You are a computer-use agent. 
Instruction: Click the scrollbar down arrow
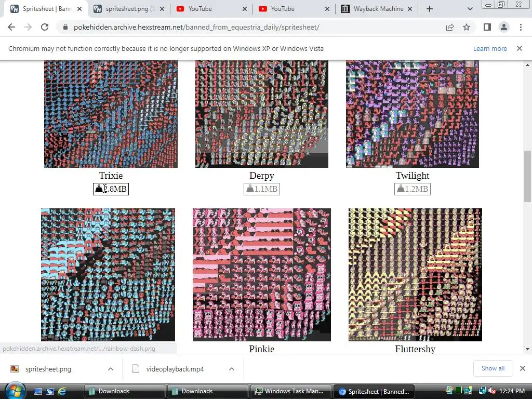[527, 349]
